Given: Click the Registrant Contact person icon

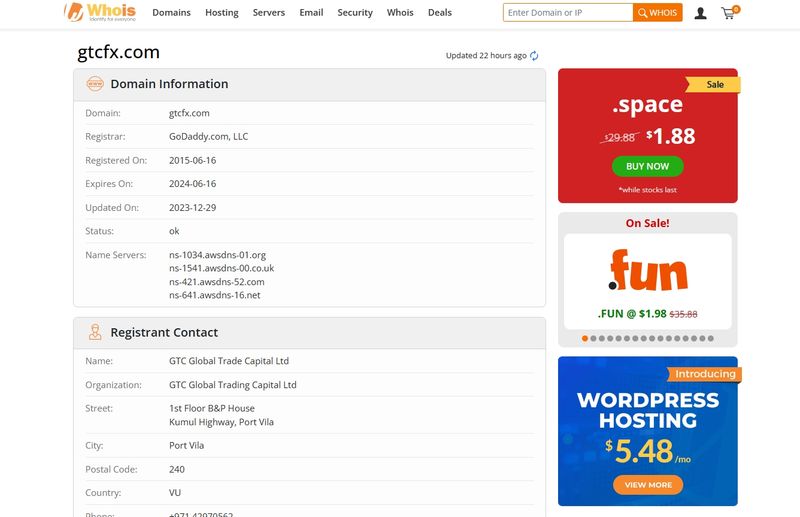Looking at the screenshot, I should pos(95,332).
